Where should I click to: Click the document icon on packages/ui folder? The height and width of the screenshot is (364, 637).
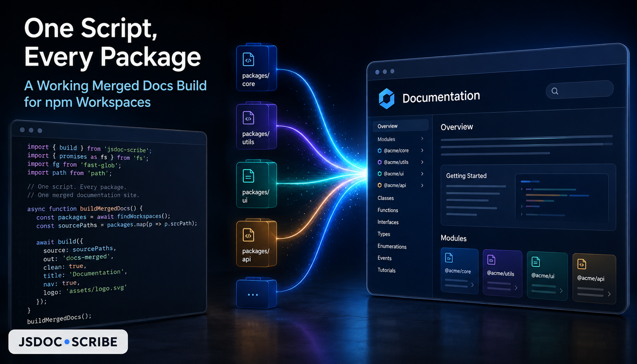(248, 176)
